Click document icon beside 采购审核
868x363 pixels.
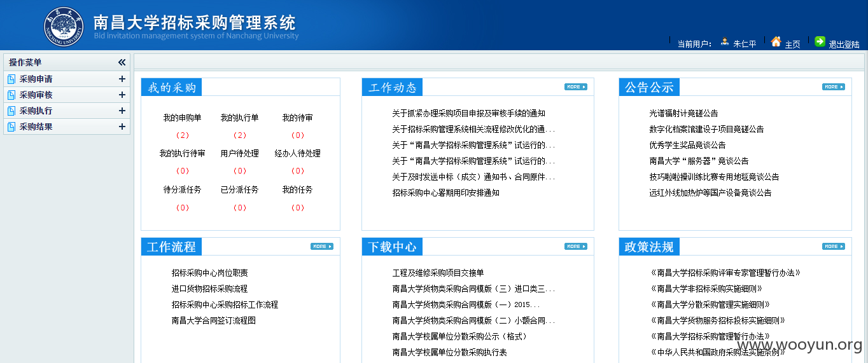tap(10, 95)
